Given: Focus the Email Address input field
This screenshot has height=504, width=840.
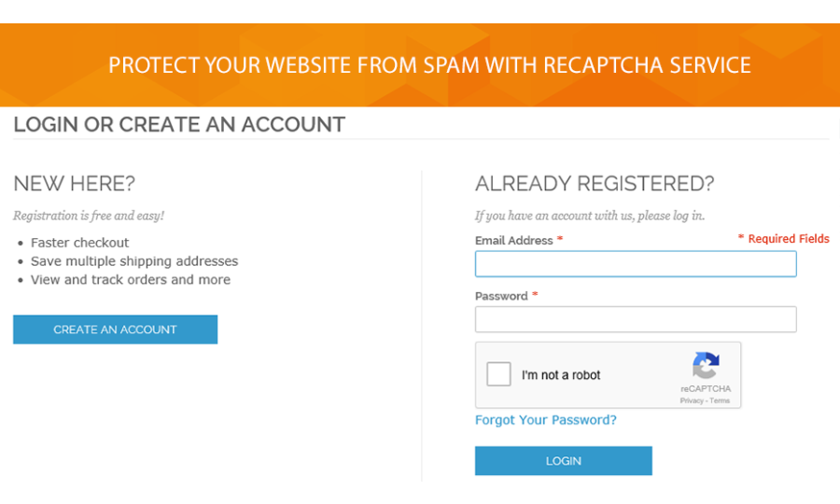Looking at the screenshot, I should 636,264.
